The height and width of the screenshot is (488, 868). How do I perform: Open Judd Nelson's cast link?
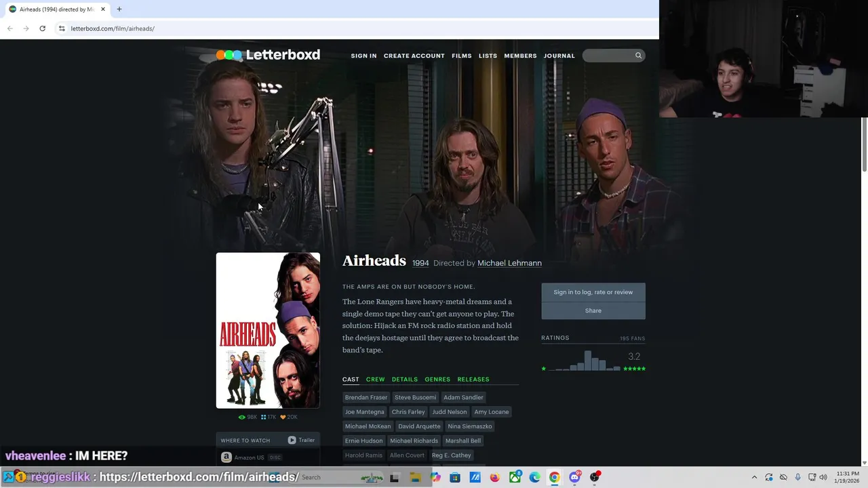[x=450, y=411]
